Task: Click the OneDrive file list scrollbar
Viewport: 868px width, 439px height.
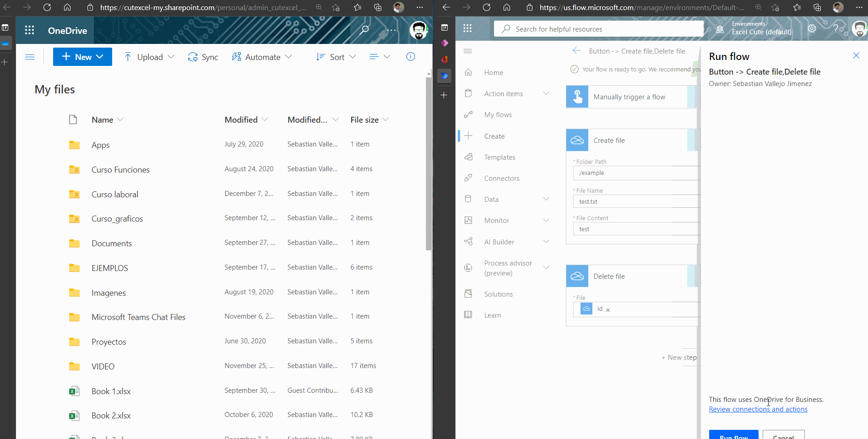Action: point(429,163)
